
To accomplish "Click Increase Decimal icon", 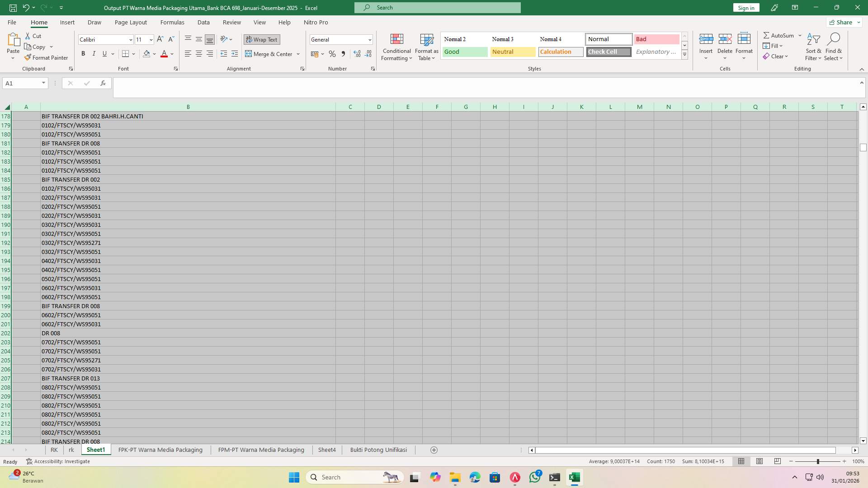I will click(x=357, y=54).
